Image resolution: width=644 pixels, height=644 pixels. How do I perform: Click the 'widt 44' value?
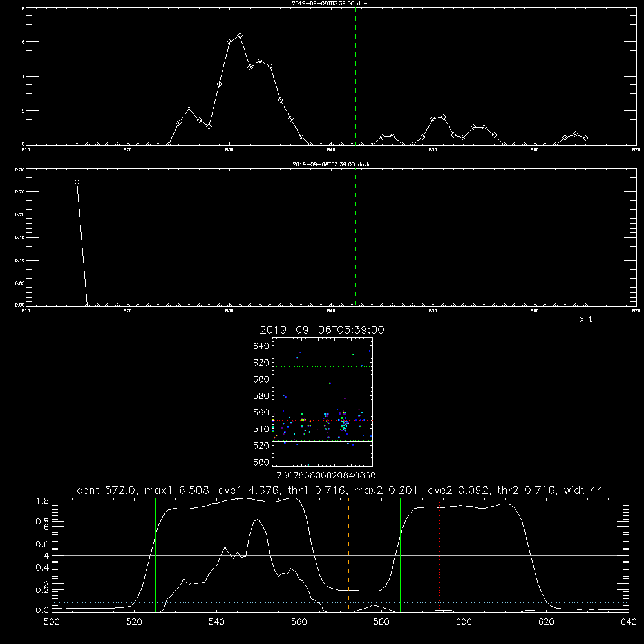point(583,490)
